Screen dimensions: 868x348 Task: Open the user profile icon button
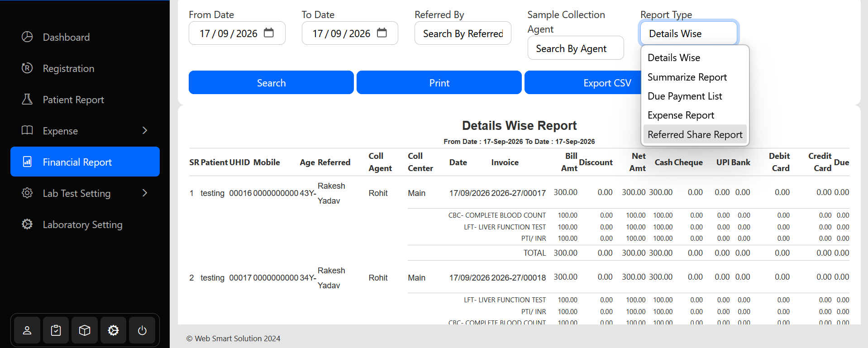click(x=27, y=330)
